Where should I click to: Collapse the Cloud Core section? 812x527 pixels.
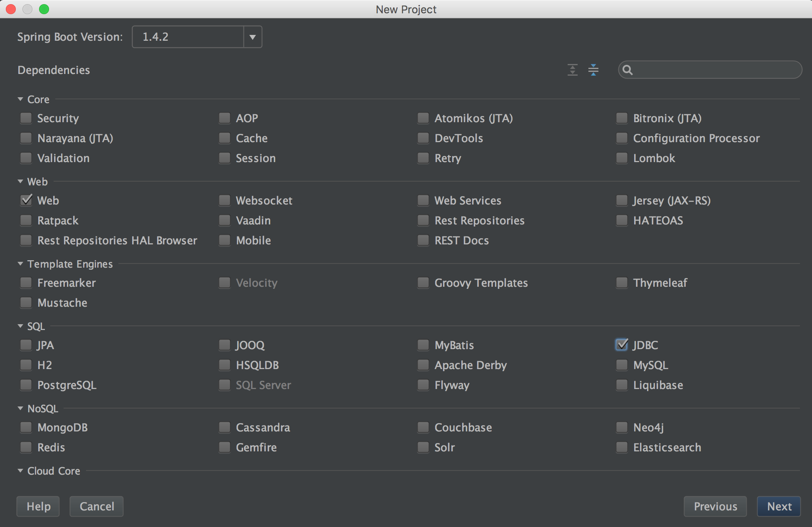[20, 471]
